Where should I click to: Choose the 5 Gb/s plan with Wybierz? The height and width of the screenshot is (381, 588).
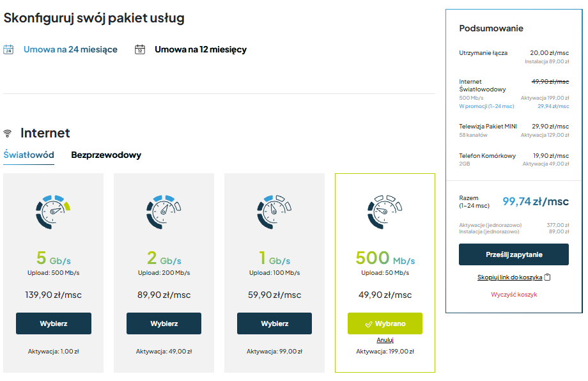pyautogui.click(x=53, y=323)
